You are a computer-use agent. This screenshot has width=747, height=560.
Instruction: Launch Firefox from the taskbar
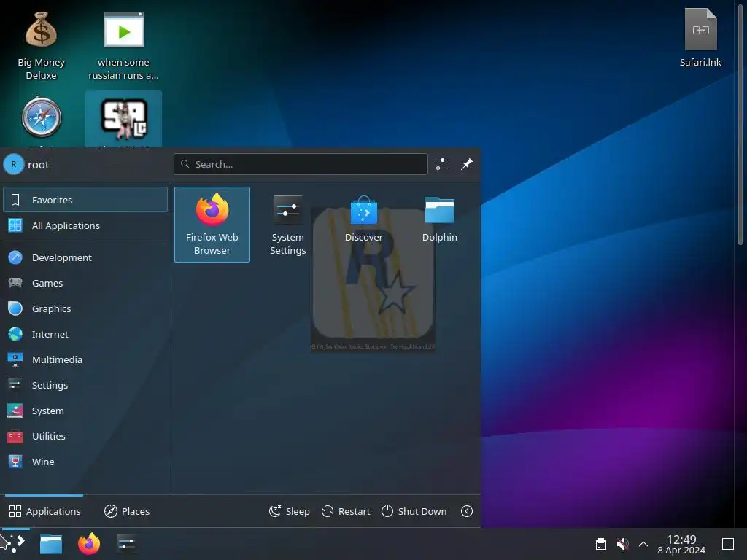(x=89, y=543)
